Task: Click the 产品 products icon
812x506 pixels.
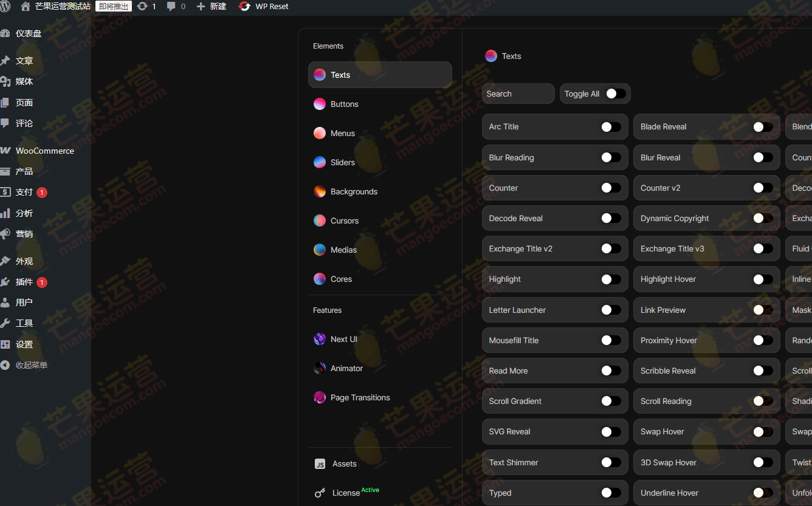Action: (5, 171)
